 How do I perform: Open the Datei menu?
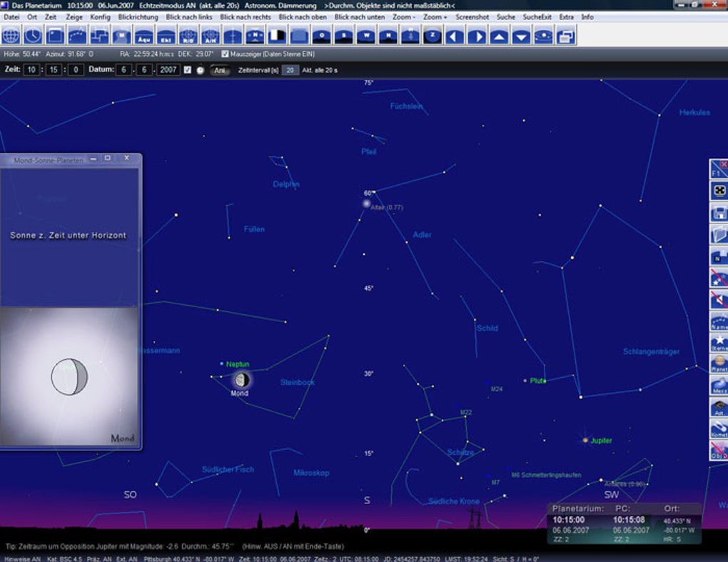[x=11, y=16]
